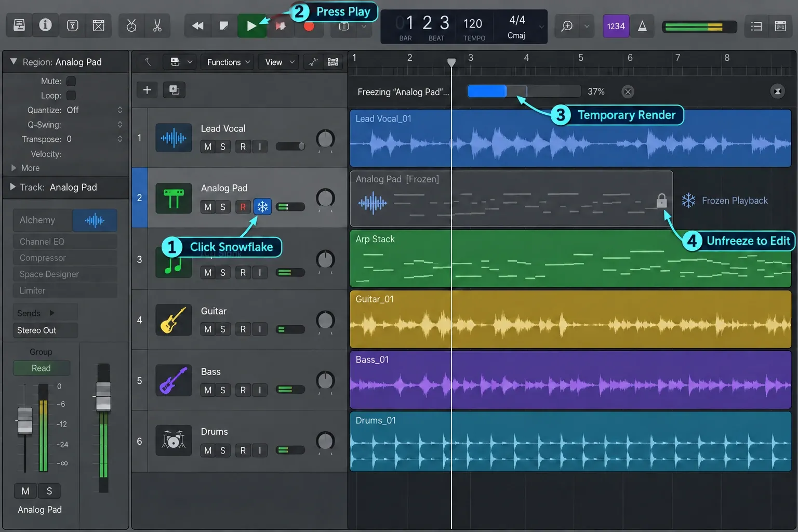Viewport: 798px width, 532px height.
Task: Click the red Record button
Action: 309,26
